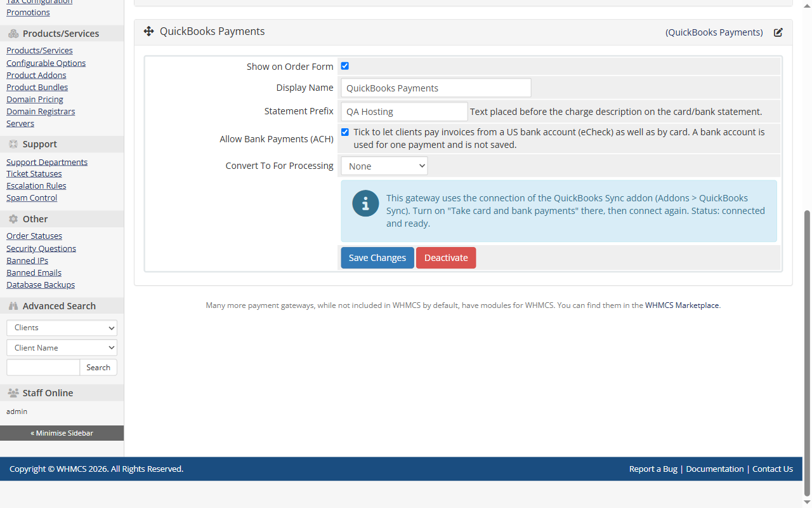Click the scrollbar down arrow
The width and height of the screenshot is (812, 508).
tap(807, 503)
